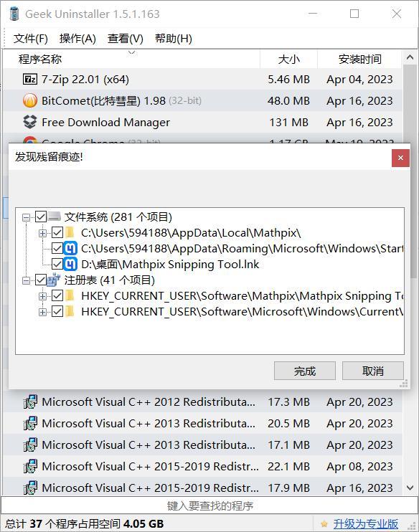Click the drive icon beside 文件系统

(55, 217)
